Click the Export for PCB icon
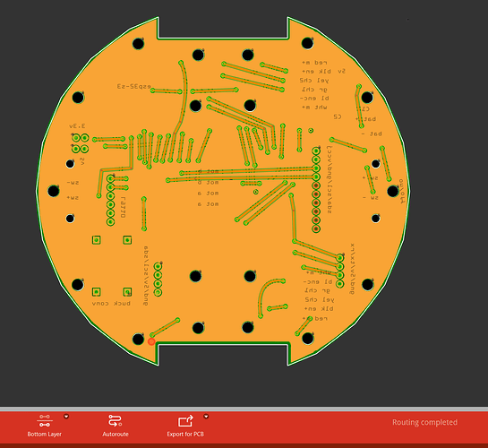 (185, 421)
